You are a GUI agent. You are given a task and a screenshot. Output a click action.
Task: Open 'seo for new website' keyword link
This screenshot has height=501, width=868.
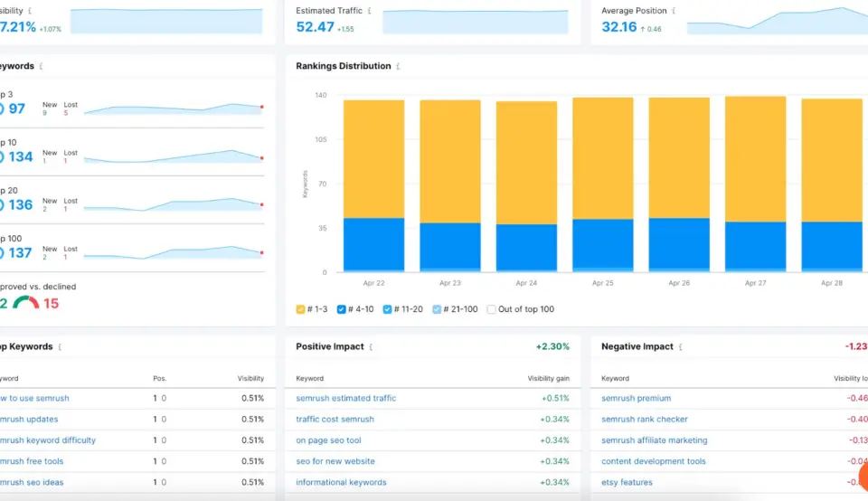[x=335, y=461]
